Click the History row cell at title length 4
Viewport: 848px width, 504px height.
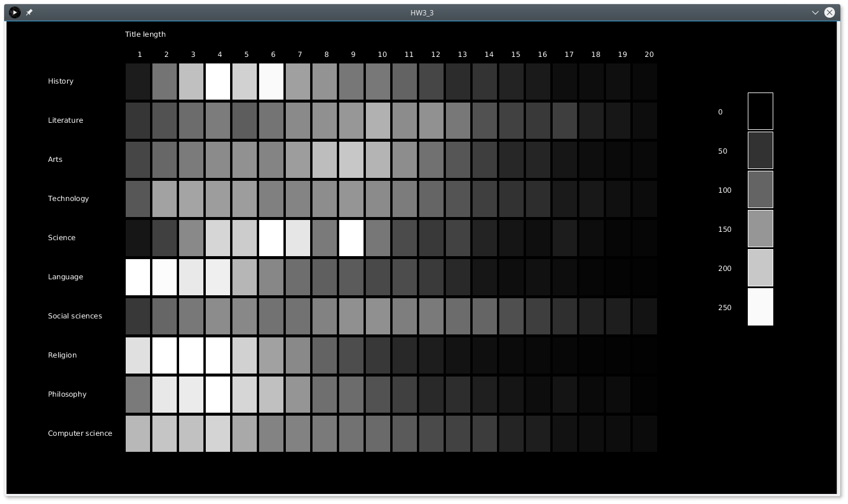click(218, 82)
